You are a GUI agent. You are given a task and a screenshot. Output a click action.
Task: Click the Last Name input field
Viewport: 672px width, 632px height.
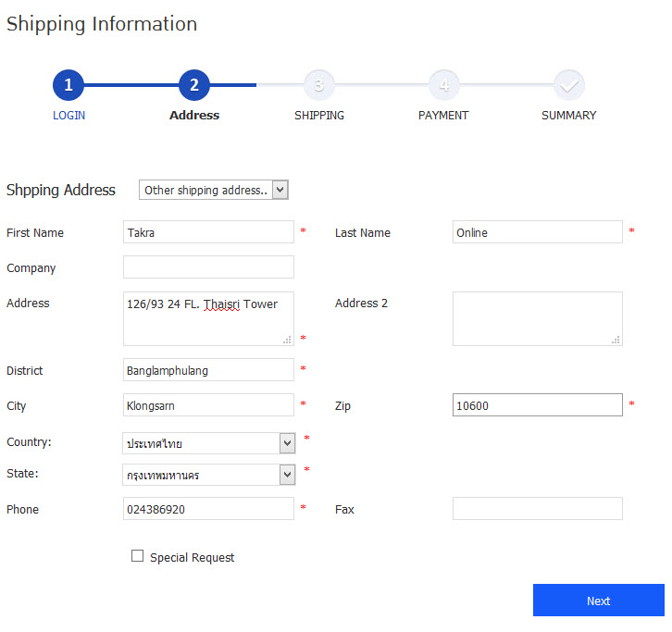pos(537,232)
